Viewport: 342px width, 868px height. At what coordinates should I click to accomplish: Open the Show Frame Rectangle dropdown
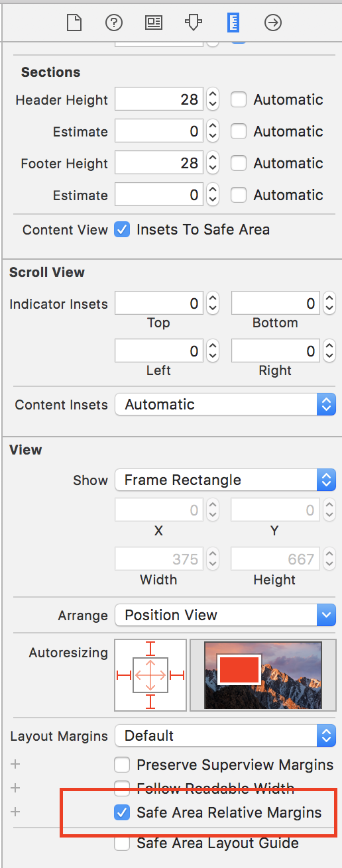[x=225, y=480]
